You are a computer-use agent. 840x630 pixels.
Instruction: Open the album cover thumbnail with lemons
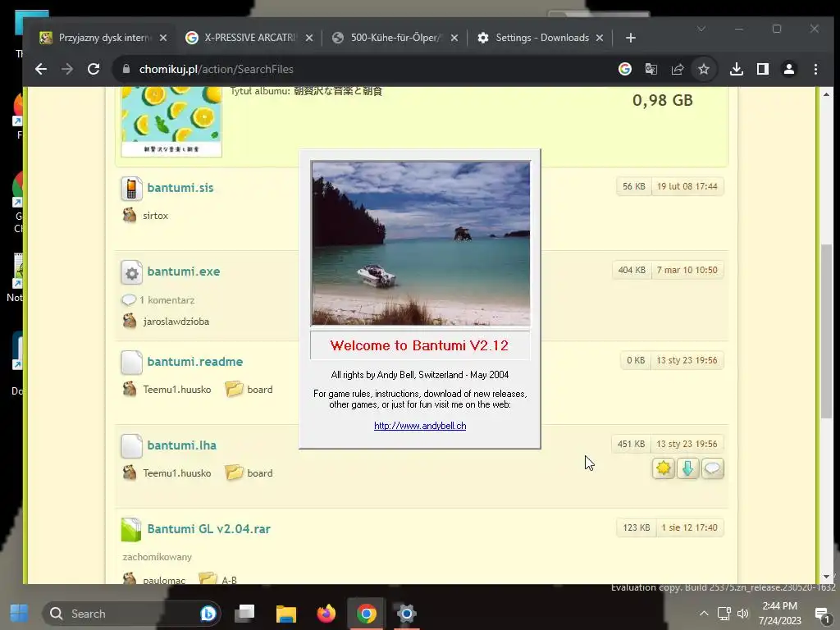(x=171, y=121)
